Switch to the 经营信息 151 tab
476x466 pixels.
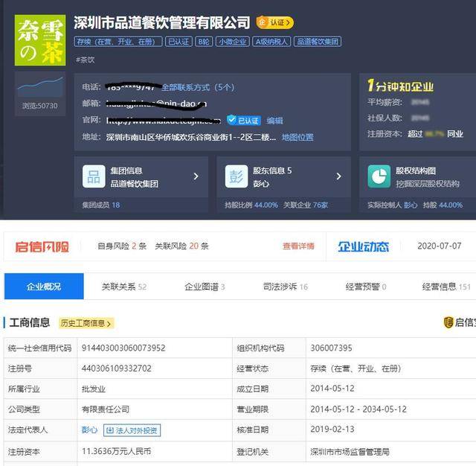coord(446,287)
